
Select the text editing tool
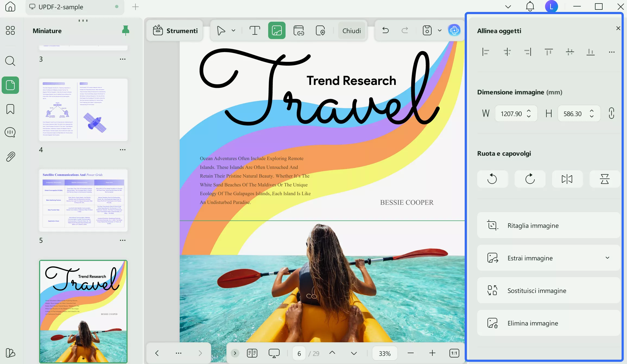(x=255, y=31)
